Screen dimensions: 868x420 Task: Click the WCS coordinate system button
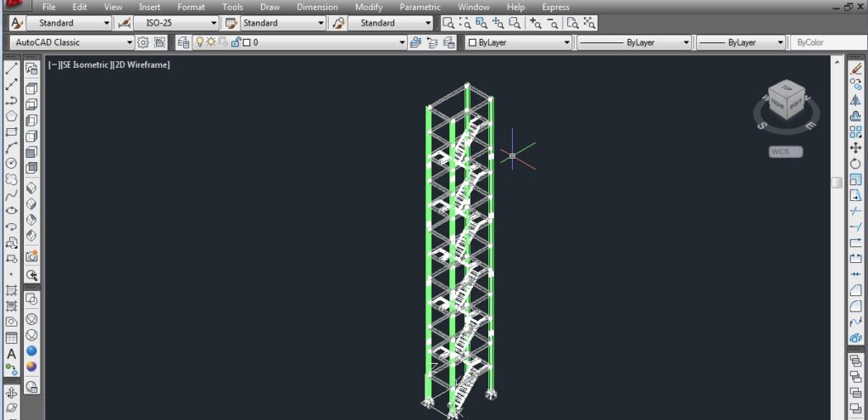[785, 151]
